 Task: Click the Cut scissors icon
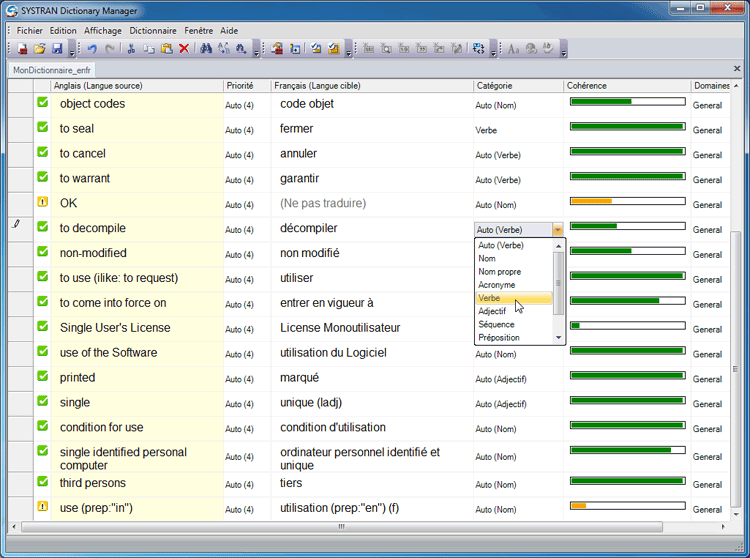pos(131,48)
